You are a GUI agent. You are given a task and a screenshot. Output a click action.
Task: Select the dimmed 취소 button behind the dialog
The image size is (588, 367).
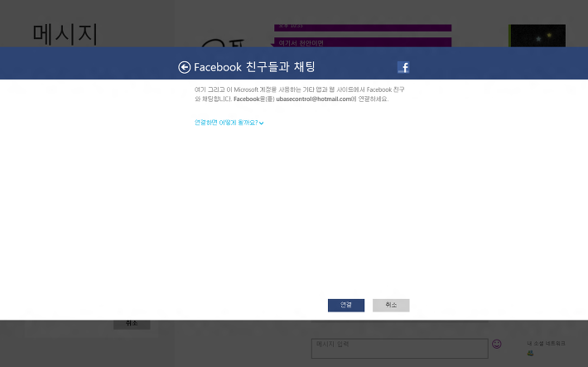[132, 324]
